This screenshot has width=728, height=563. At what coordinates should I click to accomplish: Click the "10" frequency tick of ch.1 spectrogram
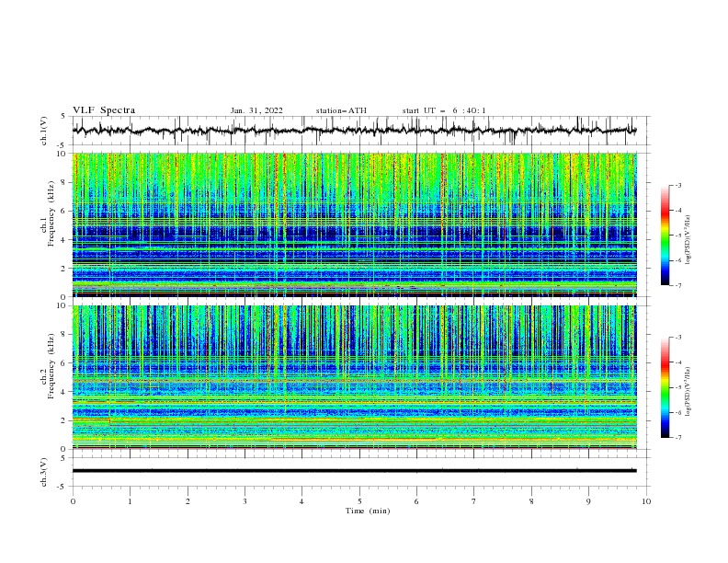63,154
